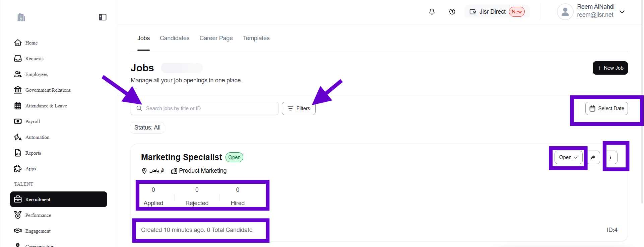Open the Filters button

(x=299, y=108)
